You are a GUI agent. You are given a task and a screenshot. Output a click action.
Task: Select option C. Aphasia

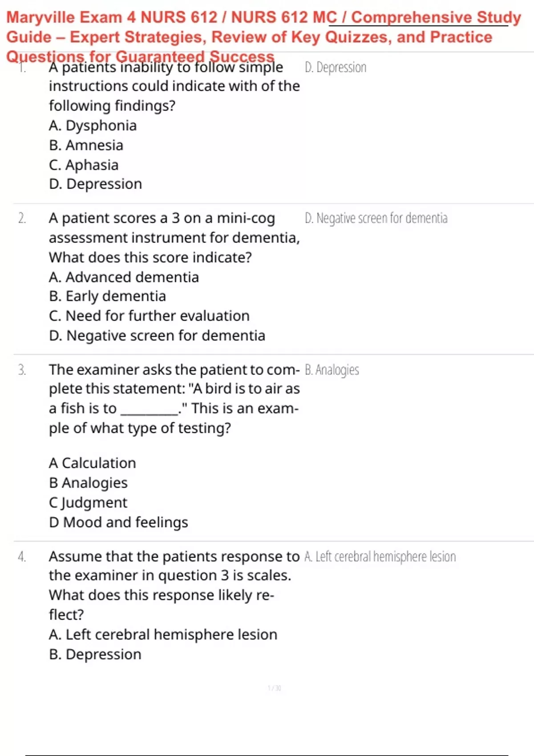[84, 165]
